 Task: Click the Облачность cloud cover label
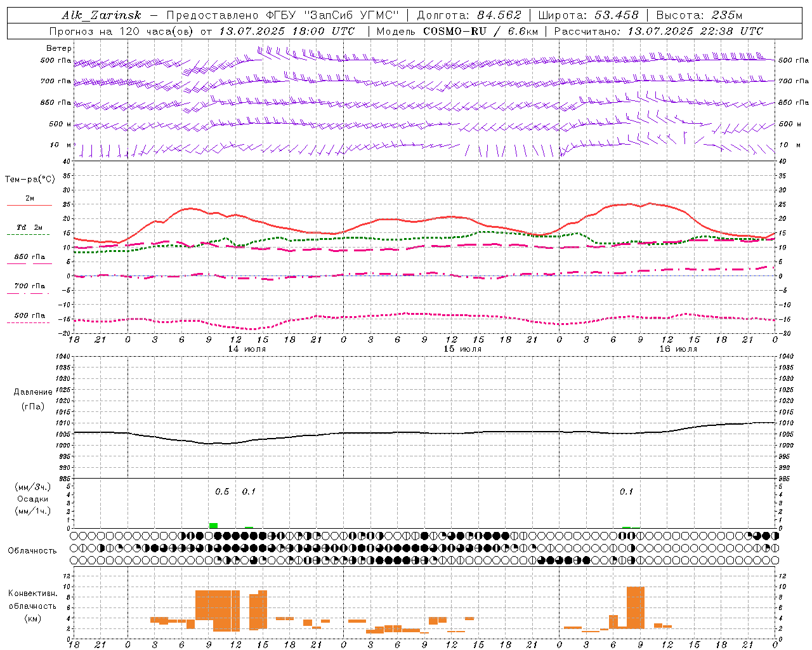click(32, 551)
